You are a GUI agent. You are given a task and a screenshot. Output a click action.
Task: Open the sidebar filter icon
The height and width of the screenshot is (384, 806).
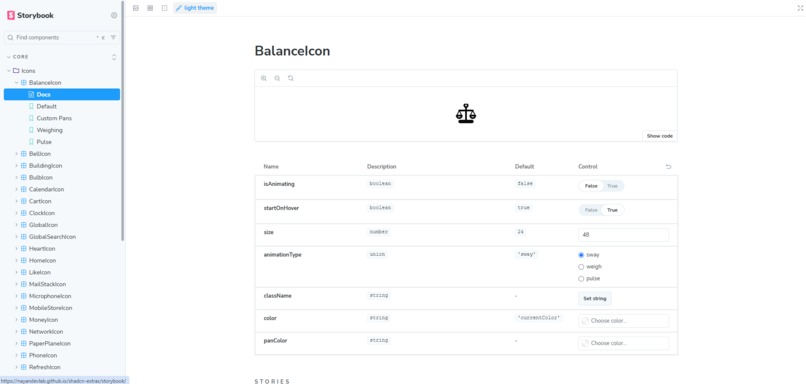(113, 38)
